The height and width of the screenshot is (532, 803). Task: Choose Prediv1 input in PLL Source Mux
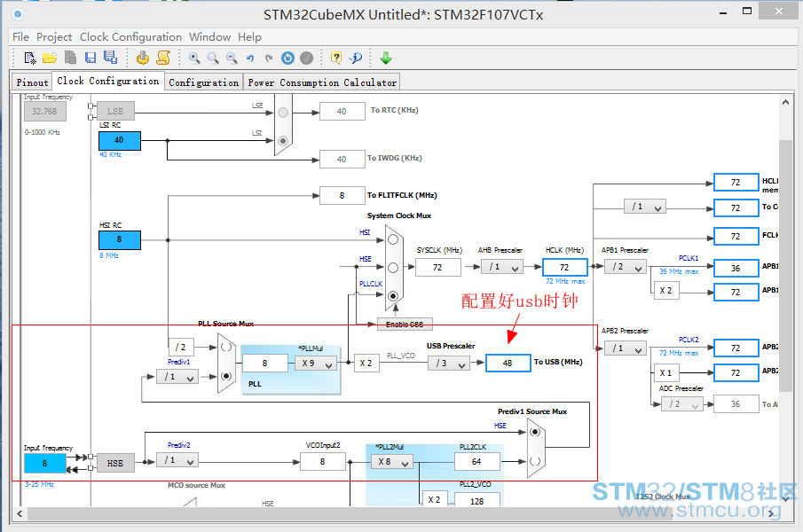pos(226,376)
